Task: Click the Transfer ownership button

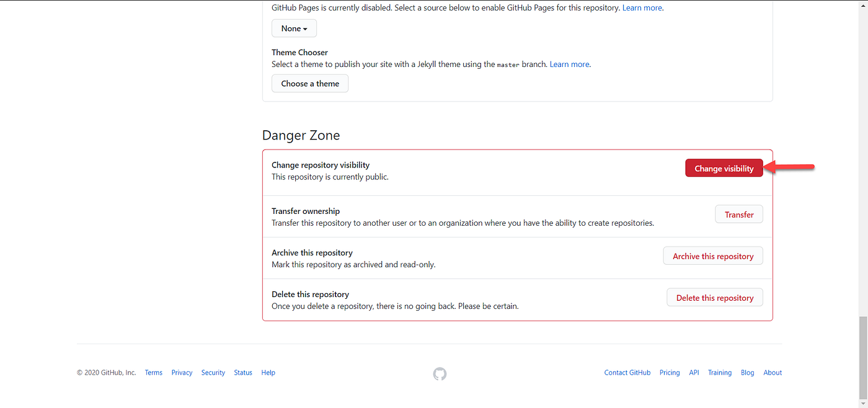Action: [738, 214]
